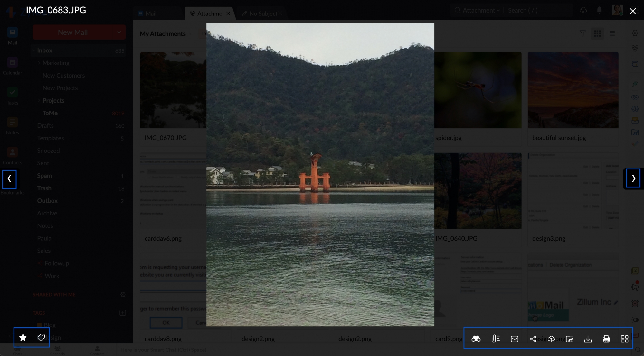This screenshot has height=356, width=644.
Task: Click the attachment paperclip icon
Action: [495, 338]
